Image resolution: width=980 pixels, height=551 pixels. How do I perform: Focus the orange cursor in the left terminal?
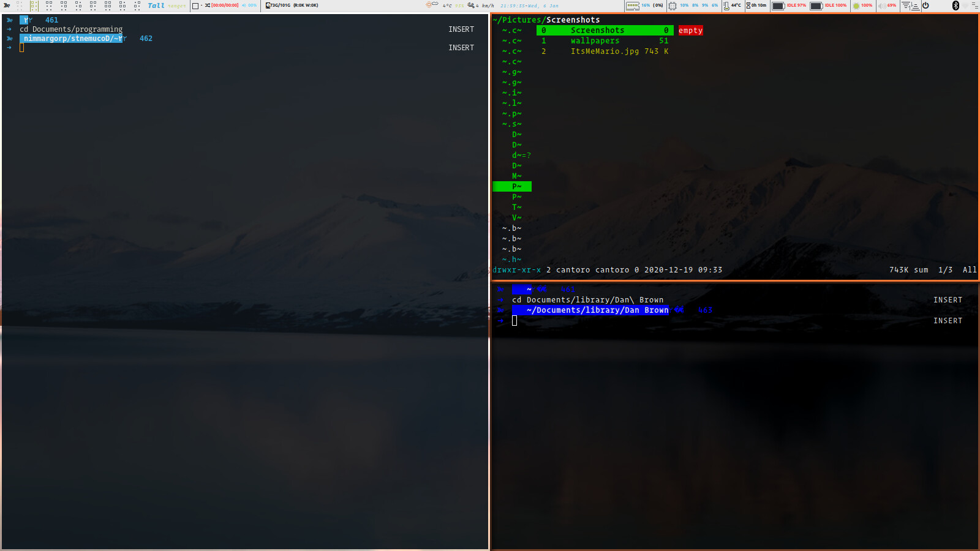21,47
